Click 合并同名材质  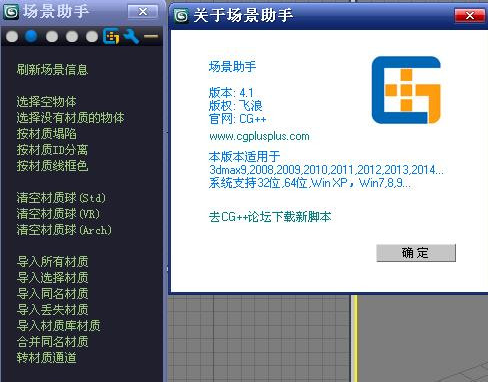[52, 342]
